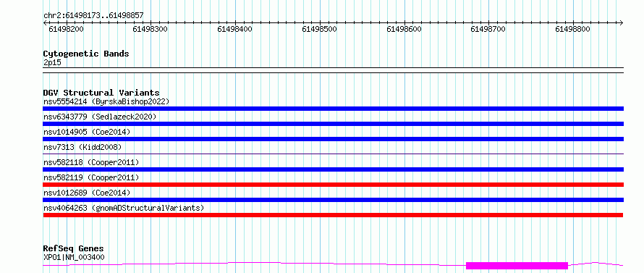Click the thin purple line under nsv7313
The image size is (644, 273).
point(333,154)
